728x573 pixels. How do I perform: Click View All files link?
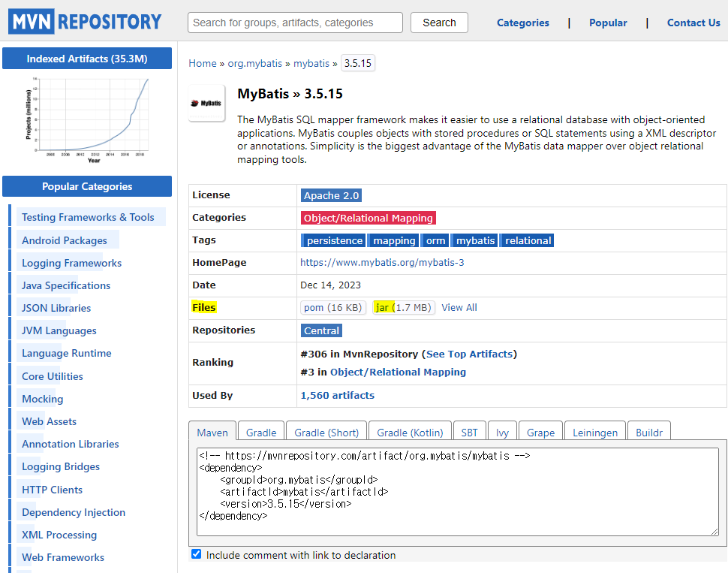pyautogui.click(x=459, y=308)
